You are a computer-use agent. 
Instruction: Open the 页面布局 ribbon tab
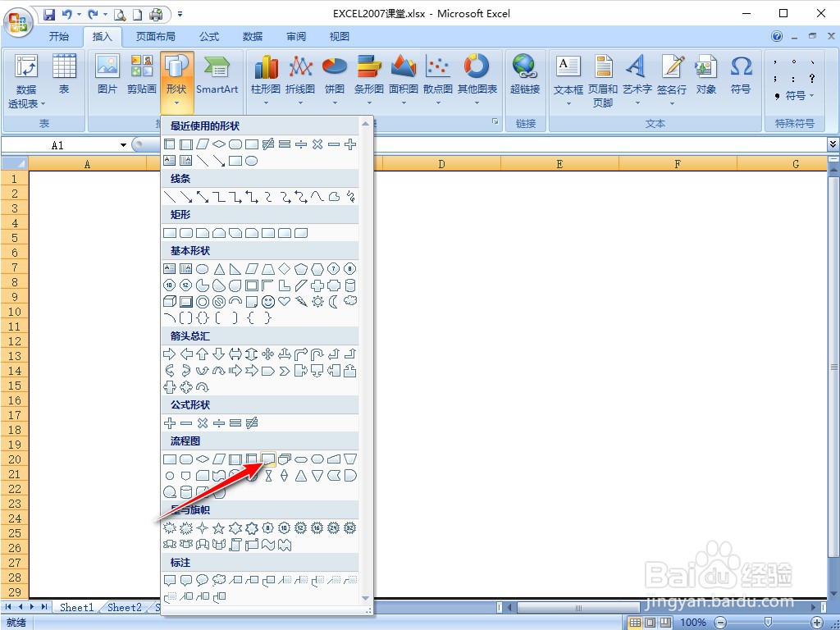155,36
